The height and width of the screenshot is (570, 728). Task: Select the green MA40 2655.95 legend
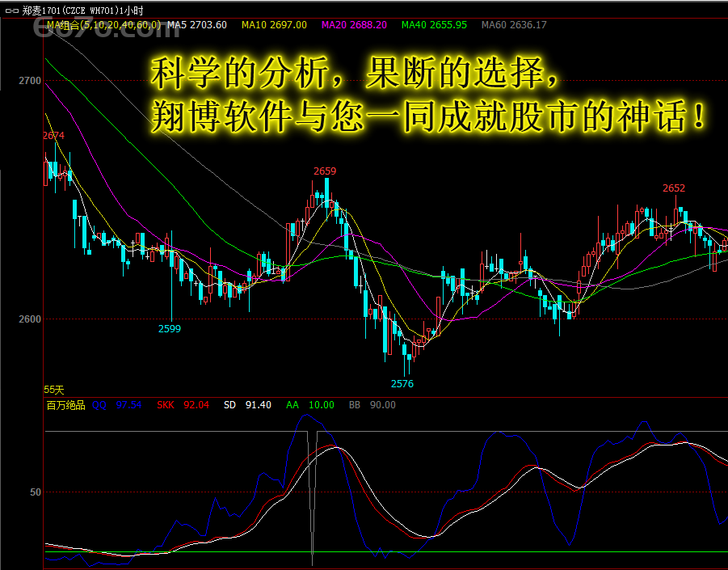[x=434, y=25]
